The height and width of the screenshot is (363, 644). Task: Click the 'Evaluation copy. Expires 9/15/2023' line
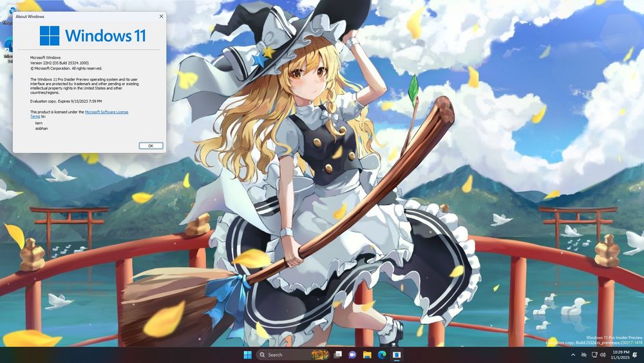66,101
